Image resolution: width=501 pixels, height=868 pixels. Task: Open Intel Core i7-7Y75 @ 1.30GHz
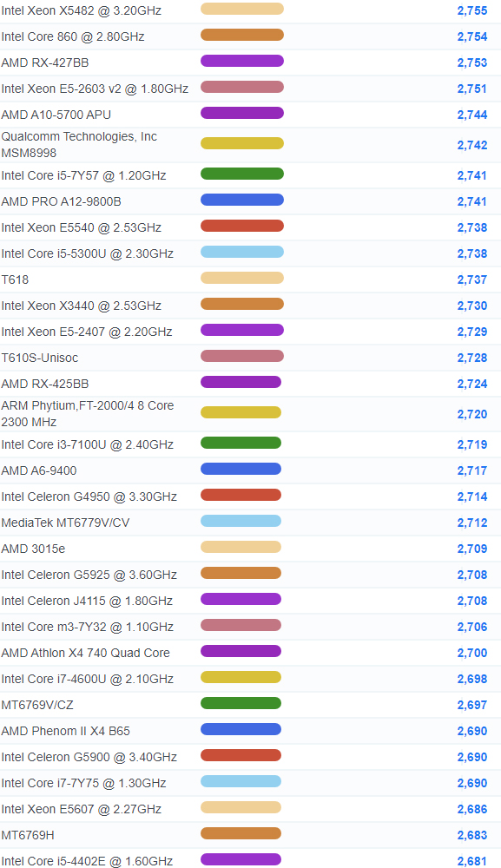pos(83,783)
